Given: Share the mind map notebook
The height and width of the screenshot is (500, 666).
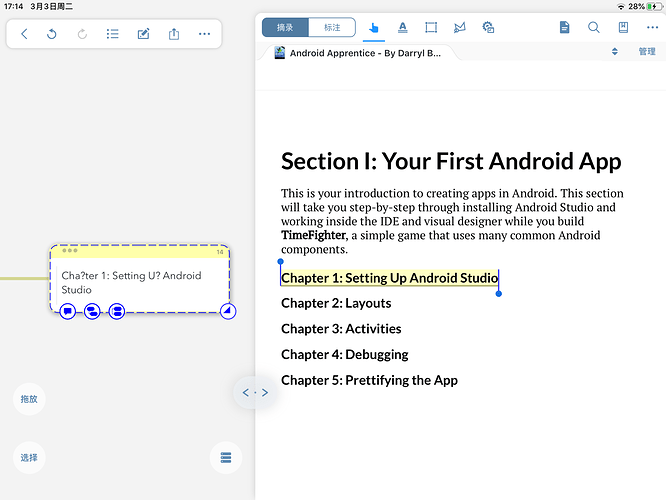Looking at the screenshot, I should pyautogui.click(x=174, y=34).
